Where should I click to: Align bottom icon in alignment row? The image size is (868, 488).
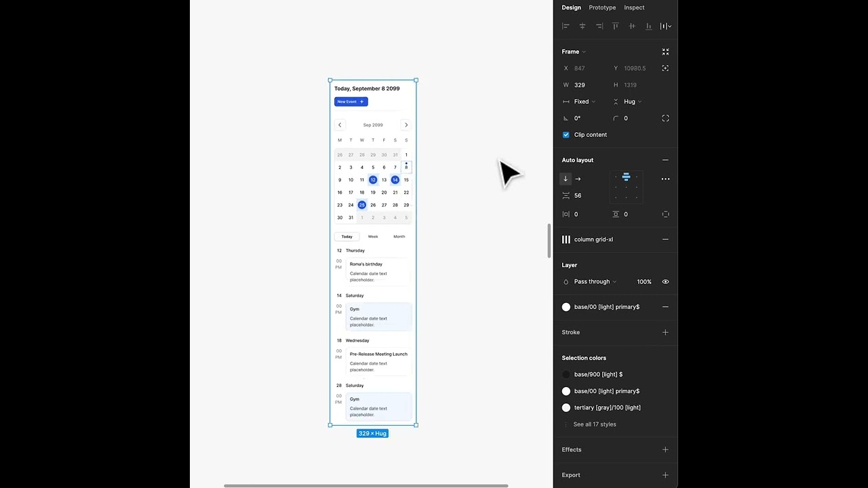(649, 26)
